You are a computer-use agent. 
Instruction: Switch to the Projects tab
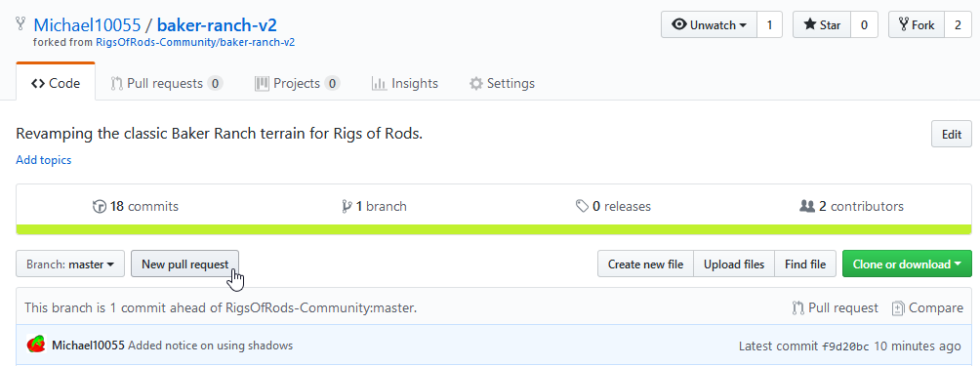(x=298, y=83)
